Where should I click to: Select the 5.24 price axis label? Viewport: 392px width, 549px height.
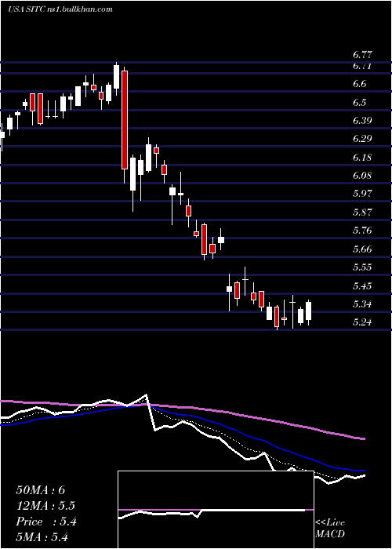click(362, 322)
